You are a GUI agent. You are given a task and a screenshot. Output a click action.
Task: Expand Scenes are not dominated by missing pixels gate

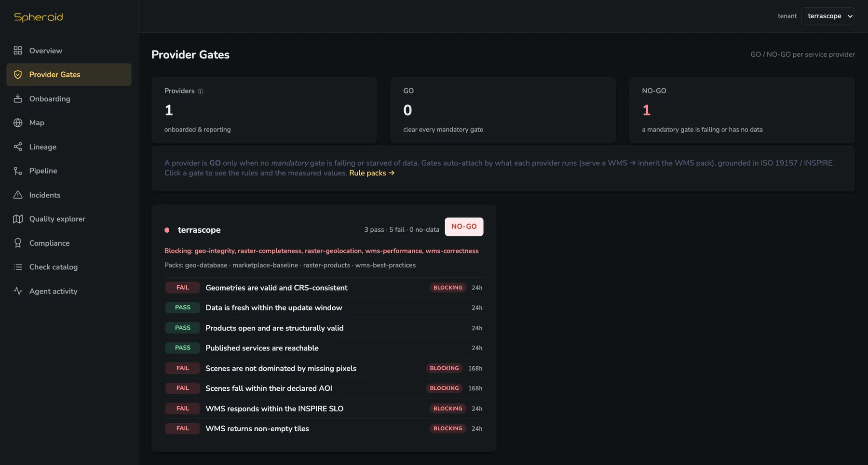[x=324, y=368]
